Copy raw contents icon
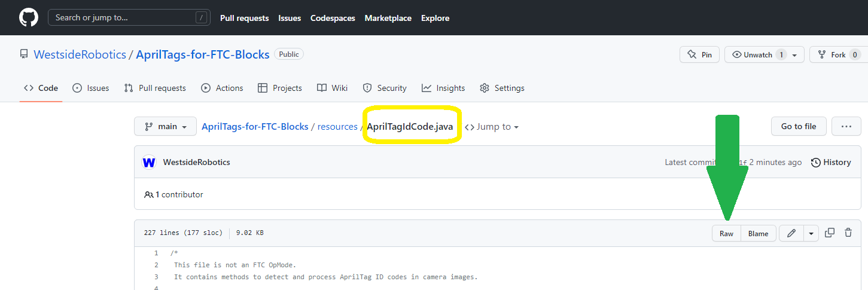Screen dimensions: 868x290 [830, 233]
